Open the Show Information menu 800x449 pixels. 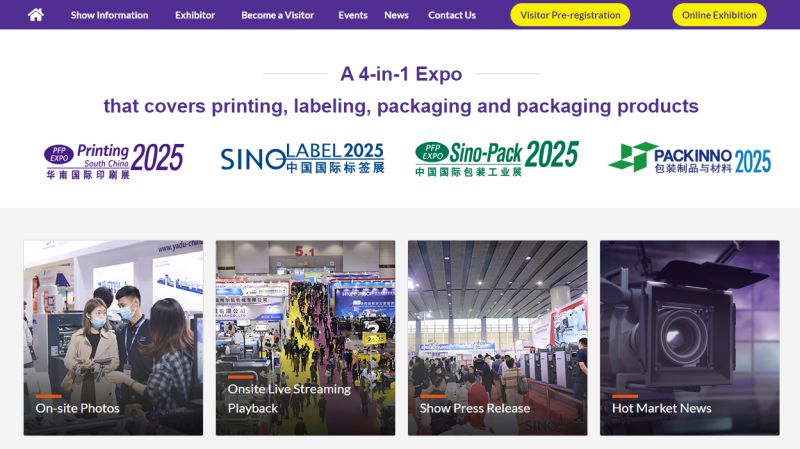pyautogui.click(x=109, y=15)
